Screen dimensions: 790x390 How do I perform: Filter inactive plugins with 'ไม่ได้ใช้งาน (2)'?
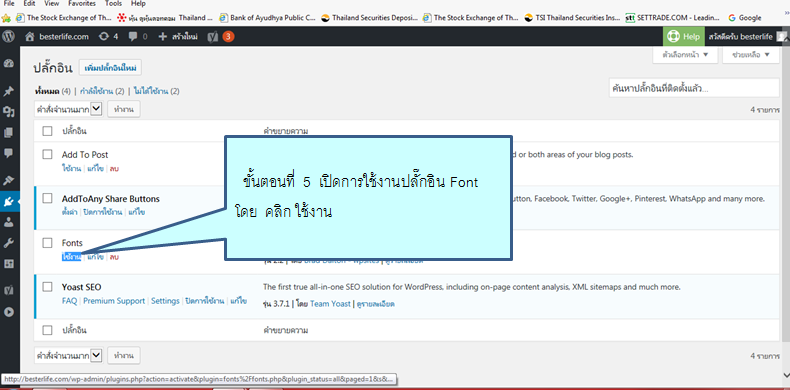coord(157,91)
